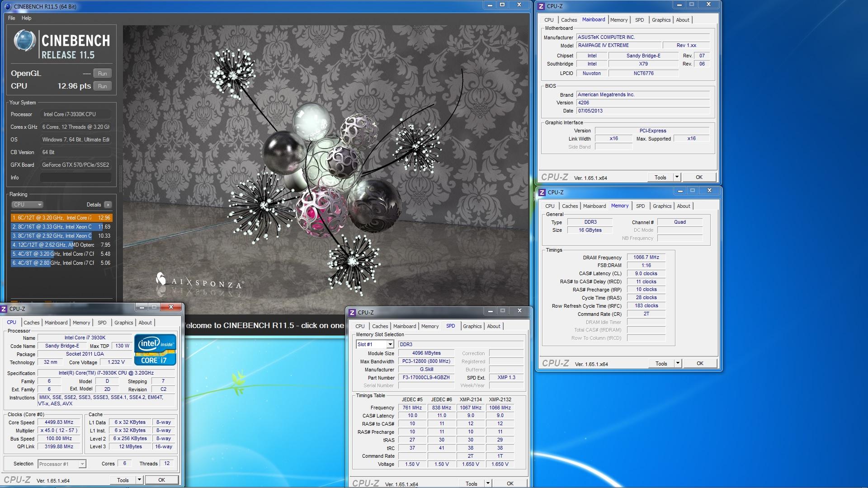Select ranking row 8C/16T @ 2.92 GHz Xeon
The image size is (868, 488).
[61, 236]
